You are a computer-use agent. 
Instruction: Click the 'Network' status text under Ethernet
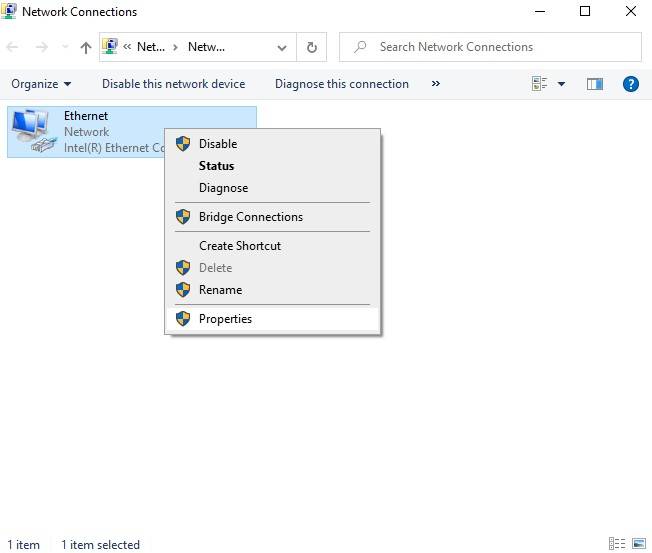tap(86, 132)
